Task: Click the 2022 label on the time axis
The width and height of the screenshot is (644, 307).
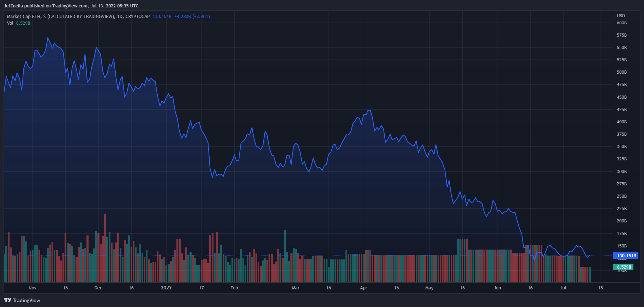Action: click(x=166, y=288)
